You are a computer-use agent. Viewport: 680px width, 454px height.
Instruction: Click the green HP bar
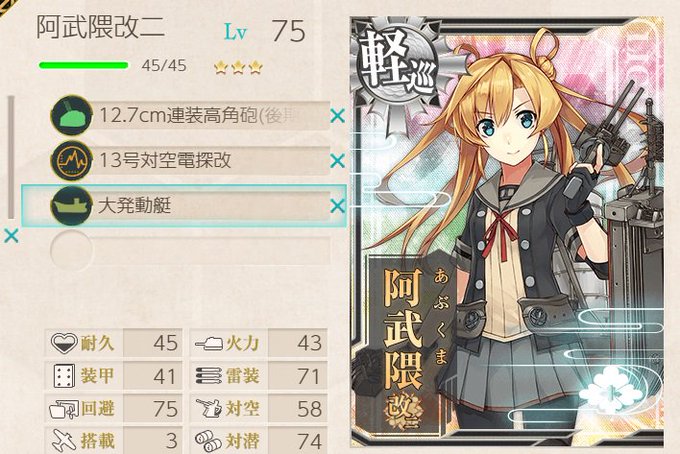tap(84, 65)
